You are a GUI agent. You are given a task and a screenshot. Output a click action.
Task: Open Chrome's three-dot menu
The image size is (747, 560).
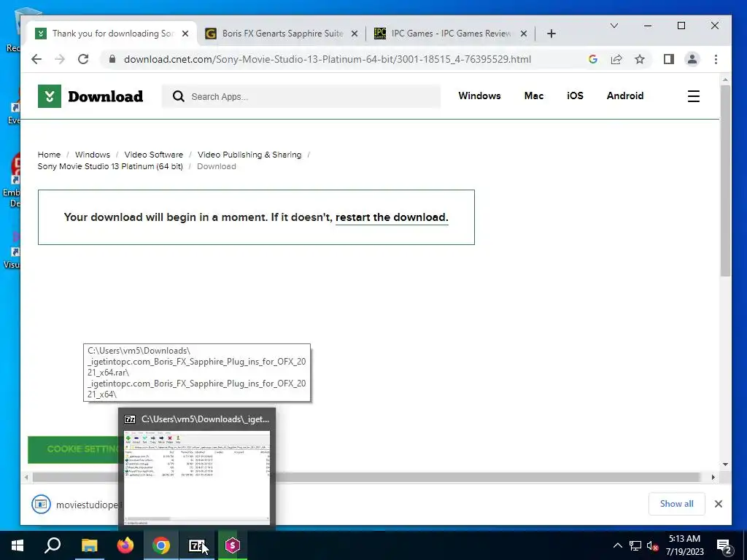[x=716, y=59]
